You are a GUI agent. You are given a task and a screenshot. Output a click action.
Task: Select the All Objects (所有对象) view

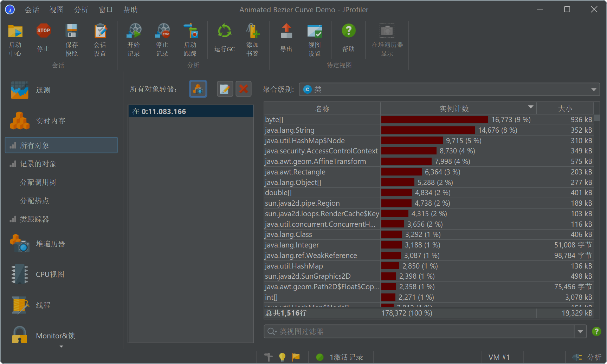tap(61, 145)
